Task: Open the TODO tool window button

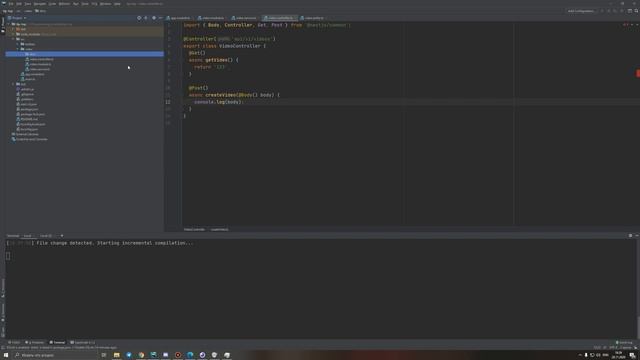Action: (x=14, y=342)
